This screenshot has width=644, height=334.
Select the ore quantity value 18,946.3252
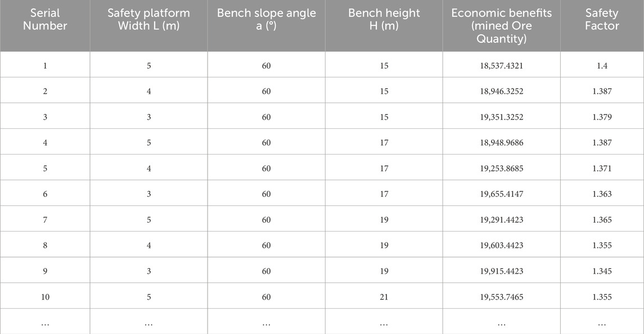[x=501, y=91]
